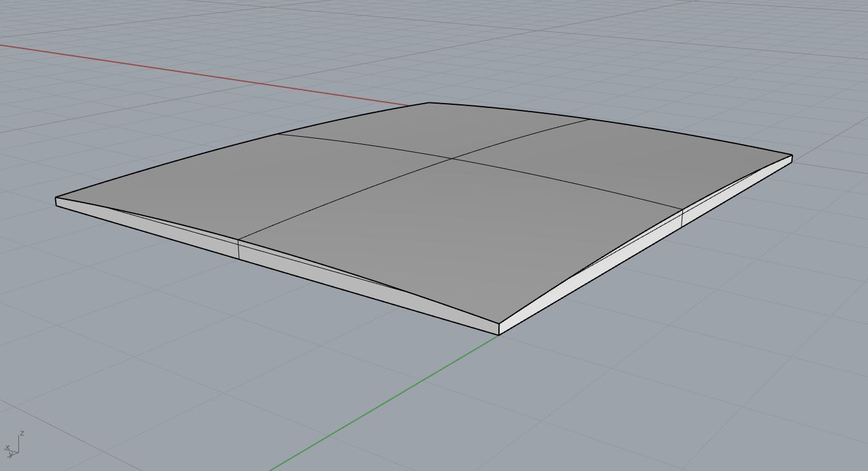Click the Z label on the axis icon
Image resolution: width=868 pixels, height=471 pixels.
(22, 433)
